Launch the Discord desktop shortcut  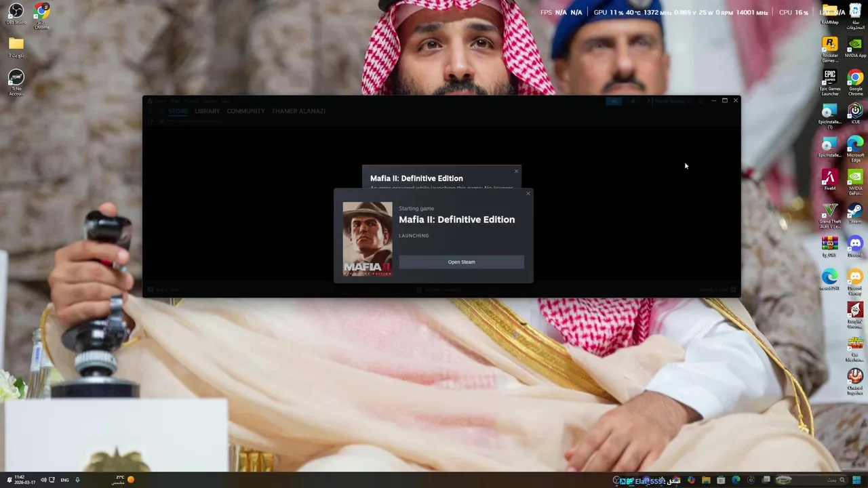coord(855,247)
